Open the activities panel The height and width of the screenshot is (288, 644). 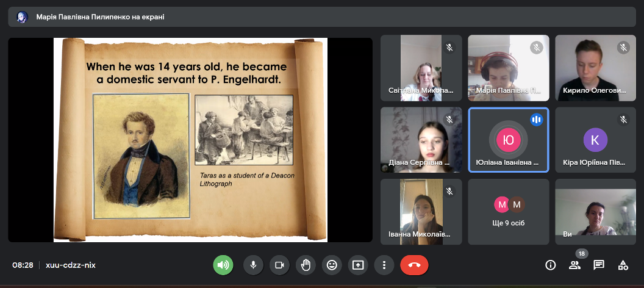coord(623,265)
